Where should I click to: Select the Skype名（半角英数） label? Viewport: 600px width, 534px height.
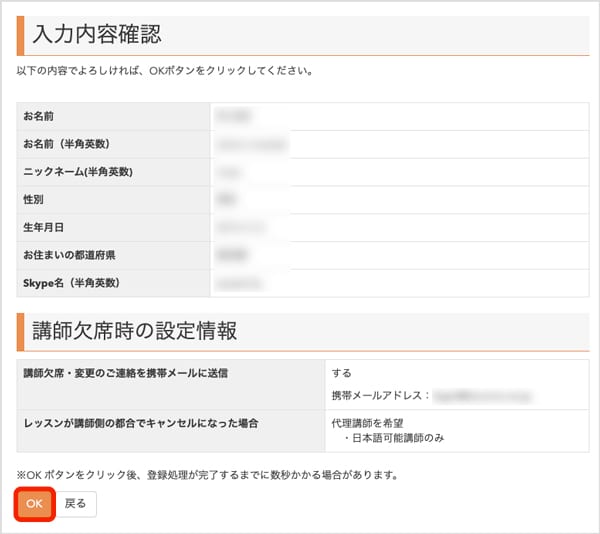tap(71, 283)
